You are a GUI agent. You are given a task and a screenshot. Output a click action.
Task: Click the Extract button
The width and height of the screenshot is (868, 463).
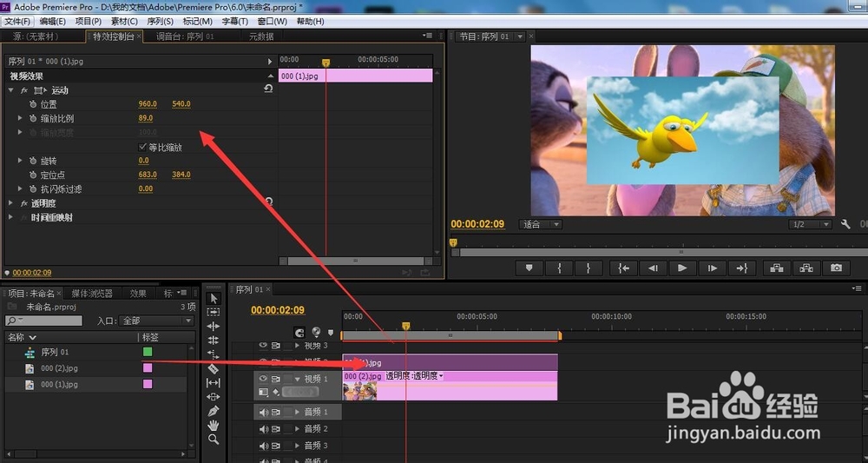click(806, 268)
